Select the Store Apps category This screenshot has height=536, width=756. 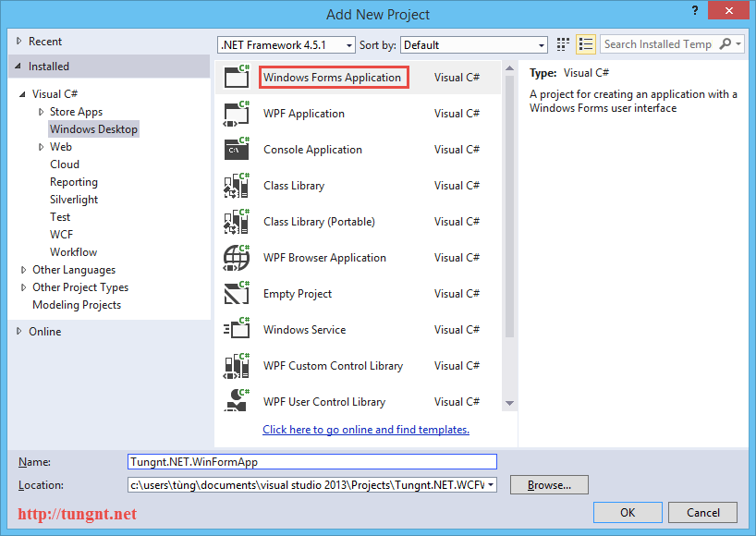click(76, 112)
